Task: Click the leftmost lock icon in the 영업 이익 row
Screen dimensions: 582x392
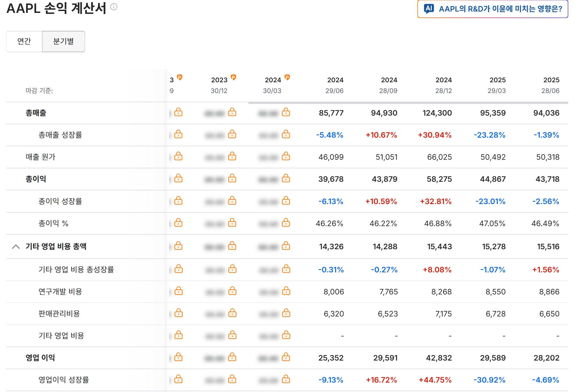Action: [178, 357]
